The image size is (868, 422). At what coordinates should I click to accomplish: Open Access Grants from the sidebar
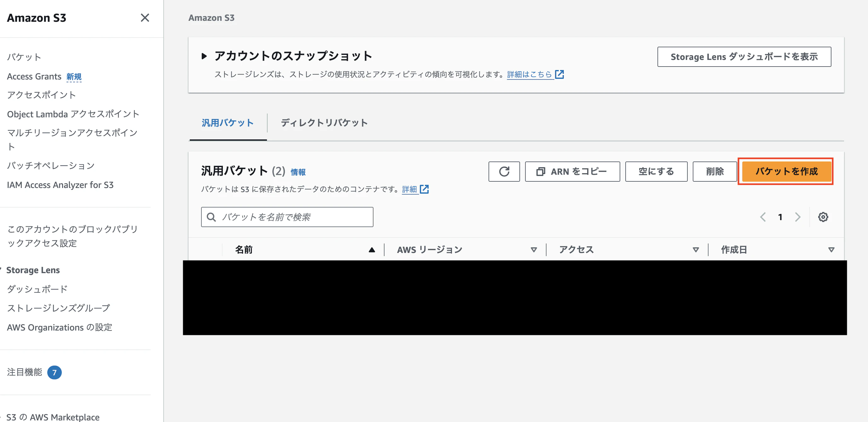coord(34,76)
